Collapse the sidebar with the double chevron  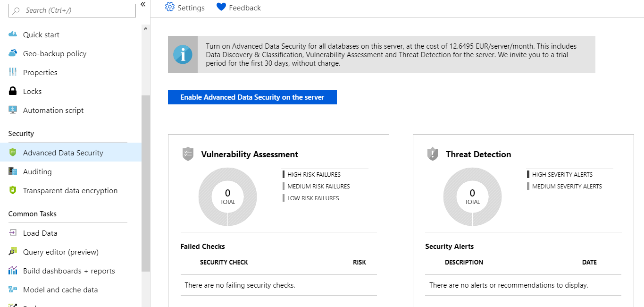143,4
